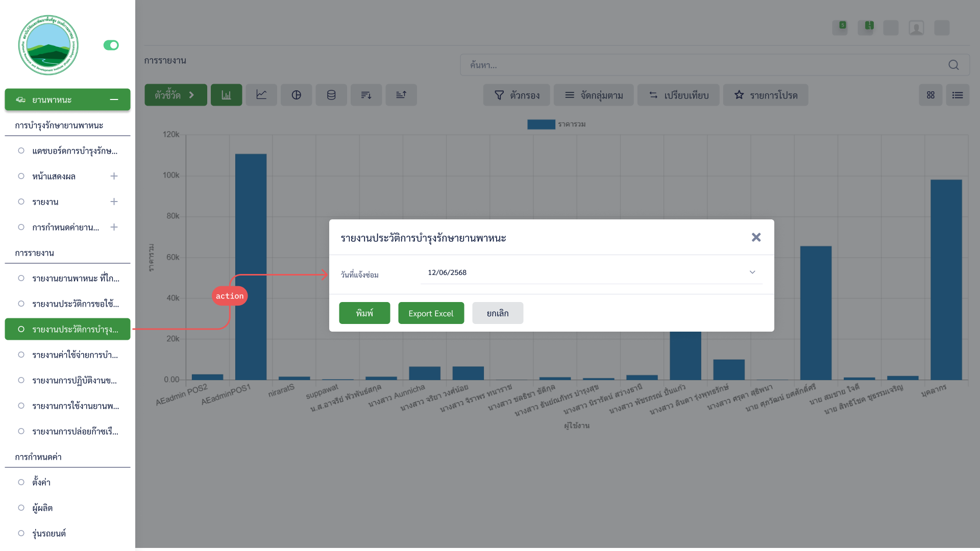The image size is (980, 551).
Task: Sort descending using toolbar icon
Action: 366,95
